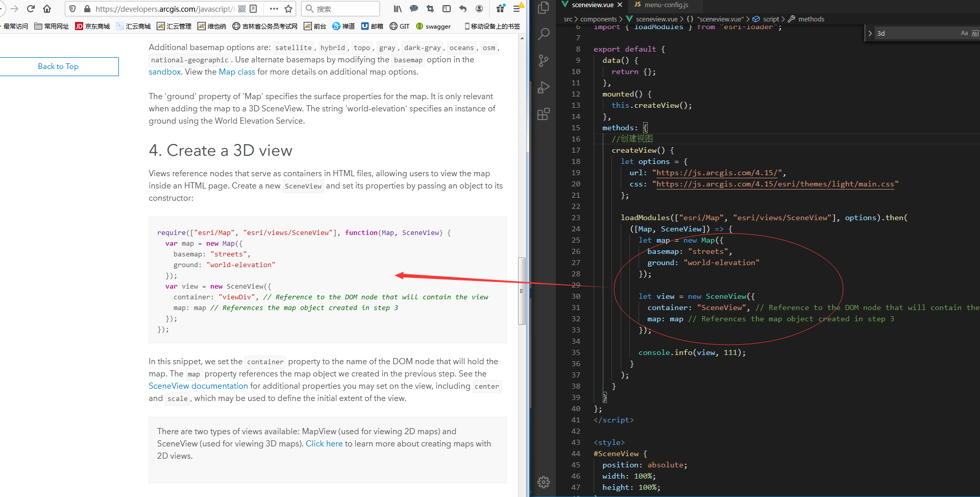Open the 'Map class' link
Screen dimensions: 980x497
(237, 72)
